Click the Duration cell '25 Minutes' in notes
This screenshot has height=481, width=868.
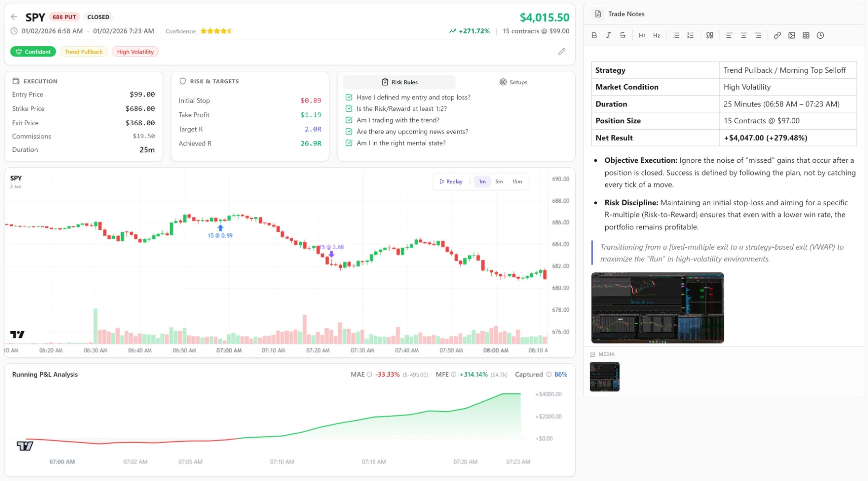[x=788, y=104]
